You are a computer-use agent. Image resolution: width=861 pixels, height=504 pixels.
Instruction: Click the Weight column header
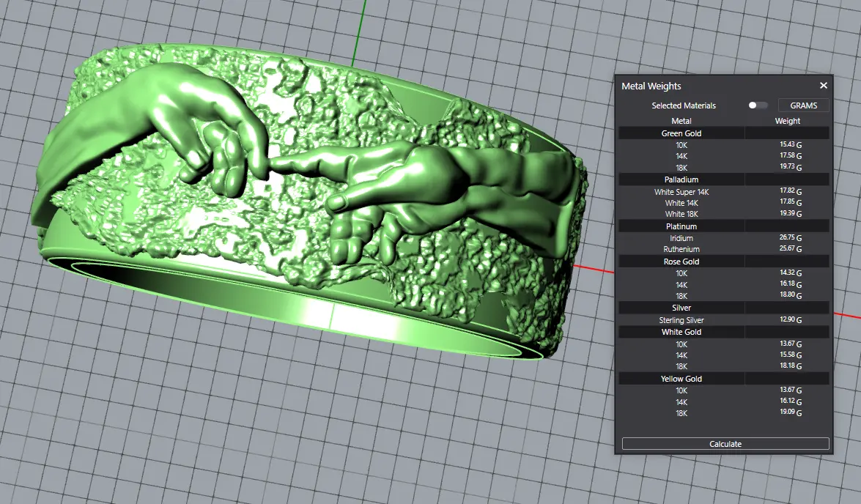point(787,121)
